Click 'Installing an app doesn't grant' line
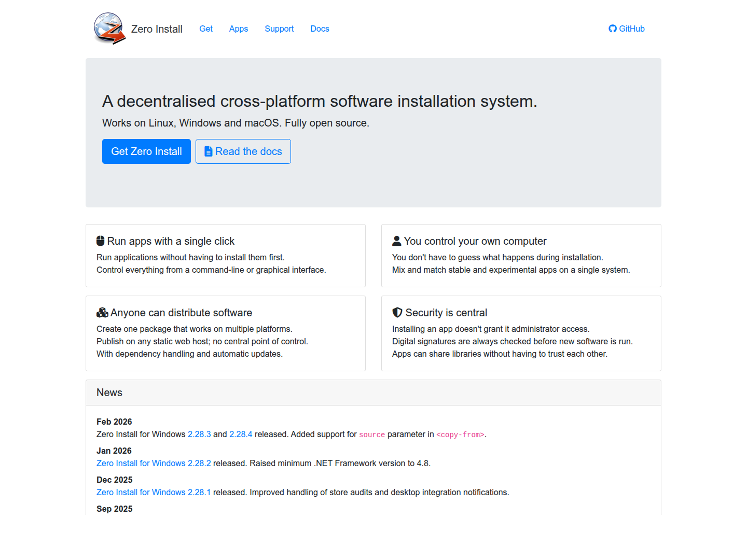 (491, 329)
